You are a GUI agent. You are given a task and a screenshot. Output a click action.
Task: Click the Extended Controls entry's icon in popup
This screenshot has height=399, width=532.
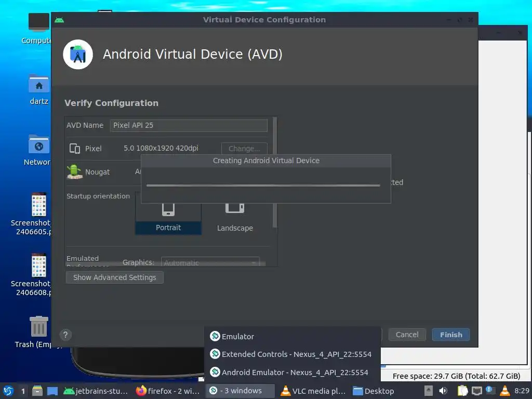pos(215,354)
